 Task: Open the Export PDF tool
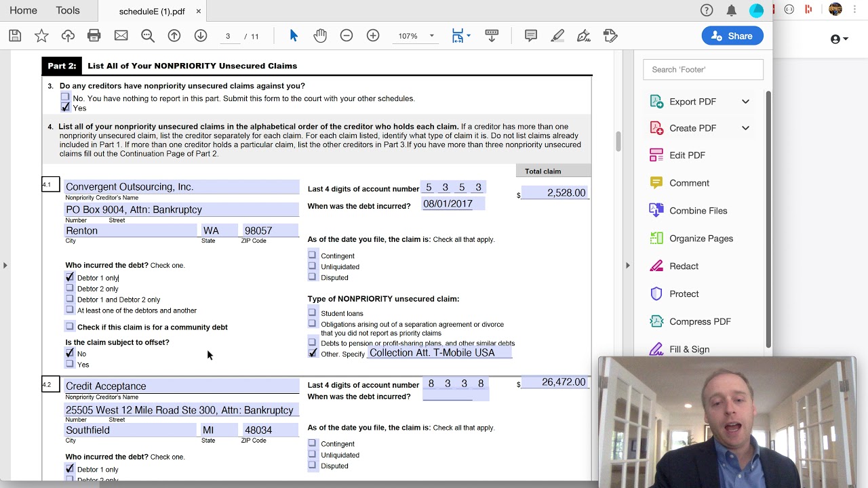pos(692,102)
